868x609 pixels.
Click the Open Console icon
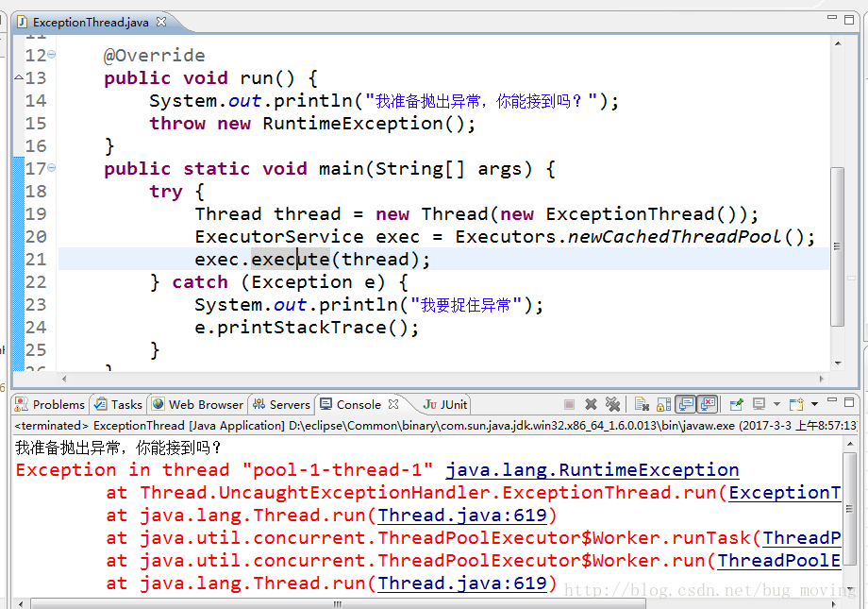[x=796, y=404]
